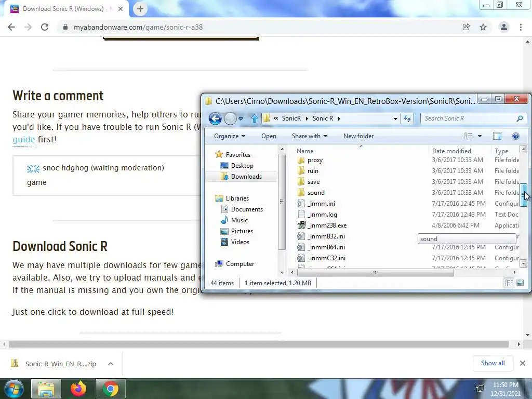Click Sonic R breadcrumb segment
The image size is (532, 399).
click(323, 118)
